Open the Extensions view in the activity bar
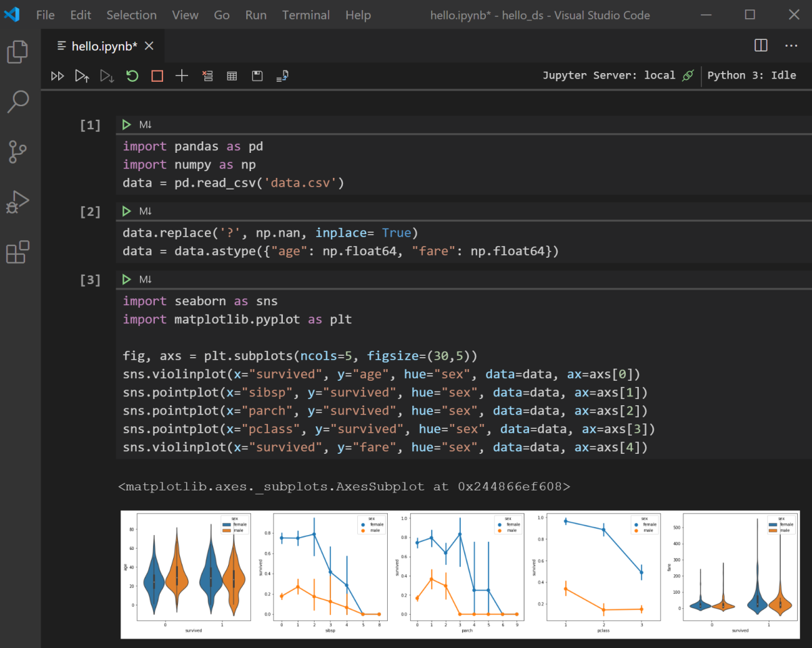 18,252
